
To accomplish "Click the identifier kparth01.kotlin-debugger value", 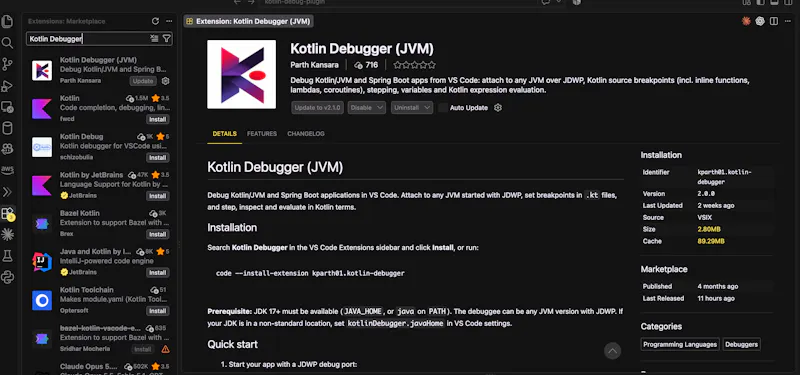I will [x=724, y=177].
